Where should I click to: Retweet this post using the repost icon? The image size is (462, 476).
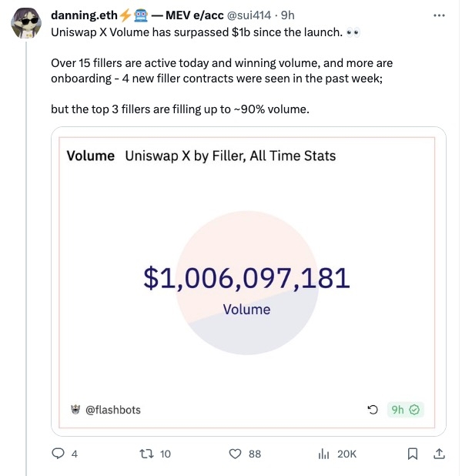[x=144, y=454]
